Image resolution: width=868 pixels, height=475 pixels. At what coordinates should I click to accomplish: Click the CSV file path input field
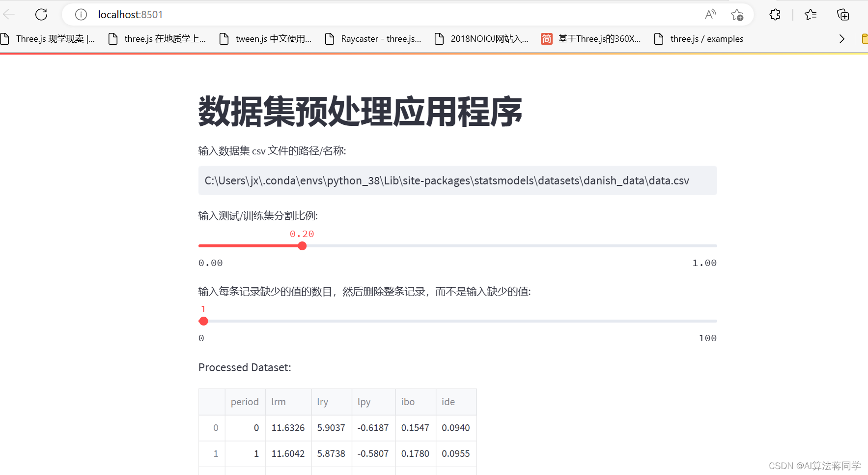click(x=457, y=180)
